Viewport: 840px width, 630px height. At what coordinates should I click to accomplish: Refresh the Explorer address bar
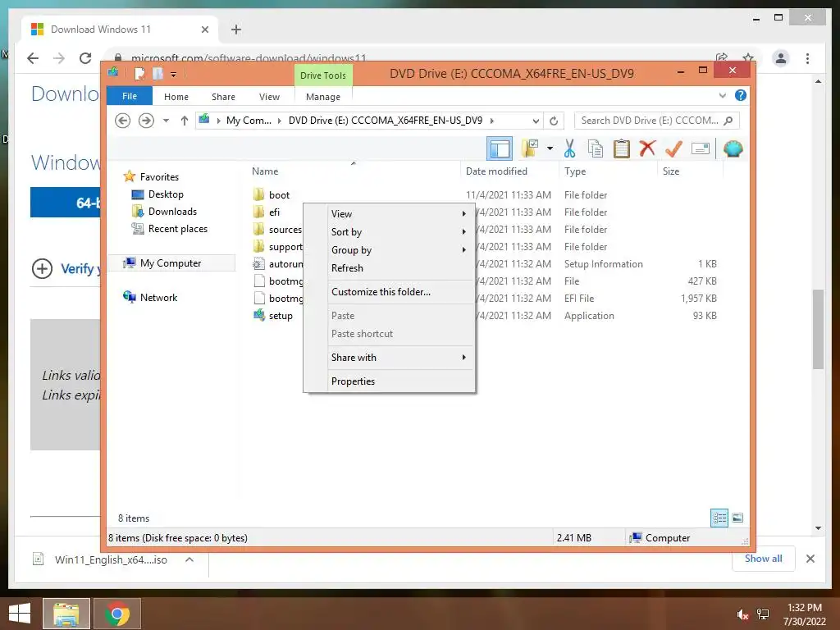554,121
